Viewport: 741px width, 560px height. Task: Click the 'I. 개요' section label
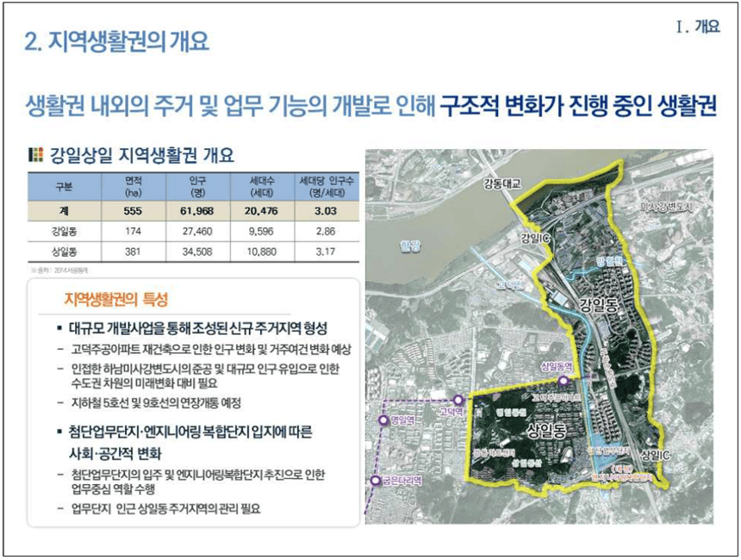698,27
